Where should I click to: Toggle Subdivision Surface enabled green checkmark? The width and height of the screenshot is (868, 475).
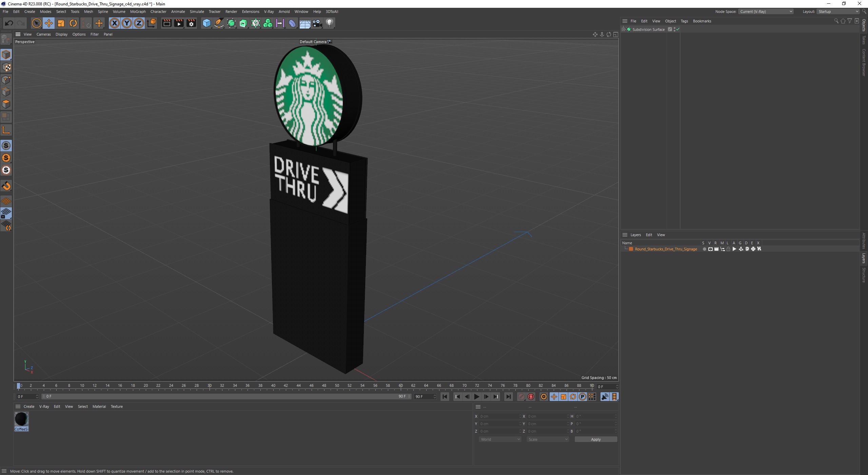click(678, 30)
